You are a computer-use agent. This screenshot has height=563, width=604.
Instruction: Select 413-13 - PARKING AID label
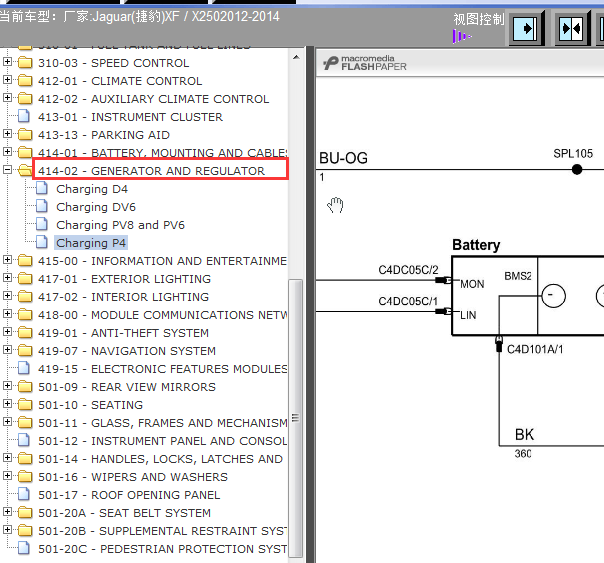tap(104, 135)
